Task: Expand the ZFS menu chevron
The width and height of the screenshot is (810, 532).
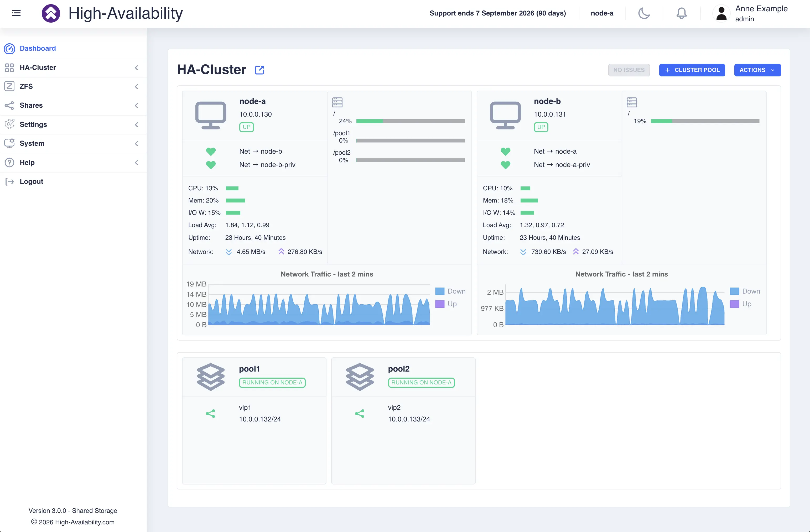Action: click(137, 86)
